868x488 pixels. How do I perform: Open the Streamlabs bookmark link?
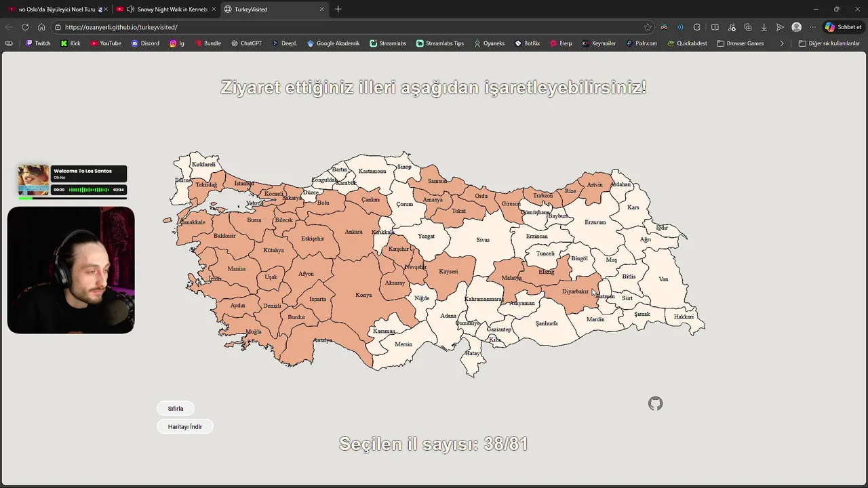coord(388,43)
